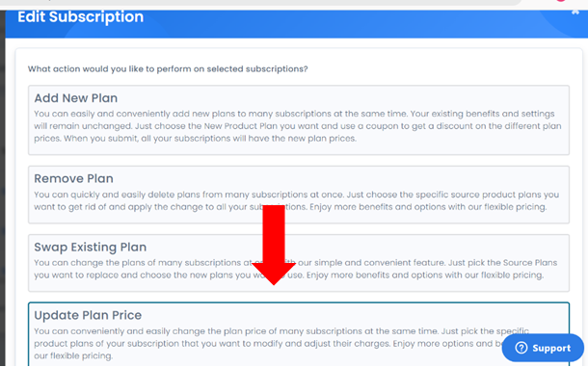The width and height of the screenshot is (588, 367).
Task: Select the Update Plan Price heading
Action: pos(88,315)
